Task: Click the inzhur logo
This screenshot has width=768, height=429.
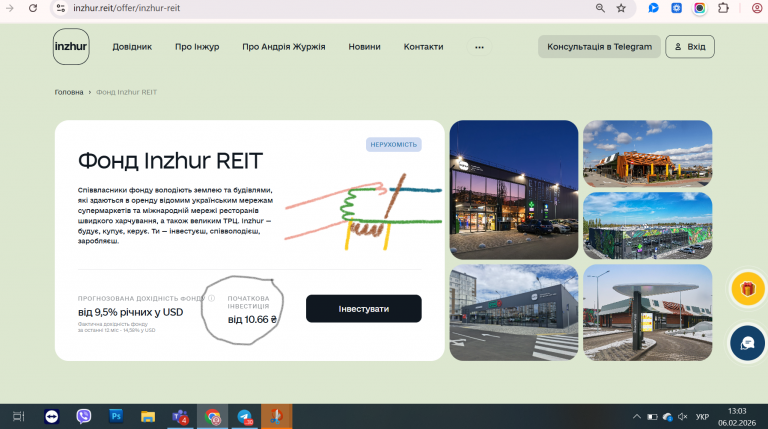Action: 71,47
